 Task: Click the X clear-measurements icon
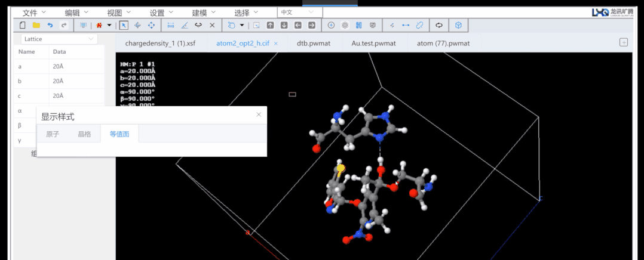click(212, 26)
